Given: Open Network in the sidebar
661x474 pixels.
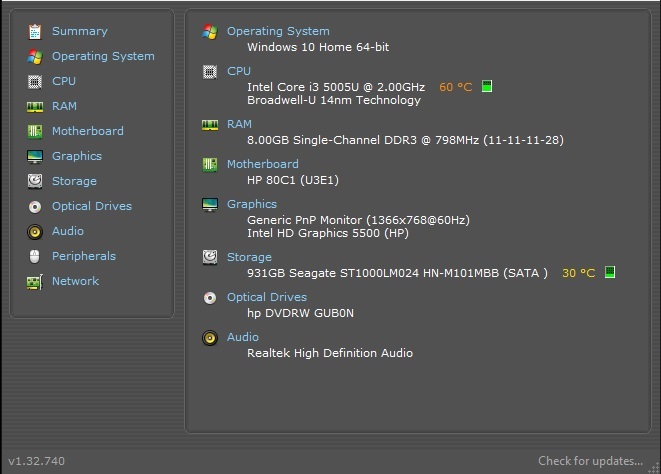Looking at the screenshot, I should 75,281.
